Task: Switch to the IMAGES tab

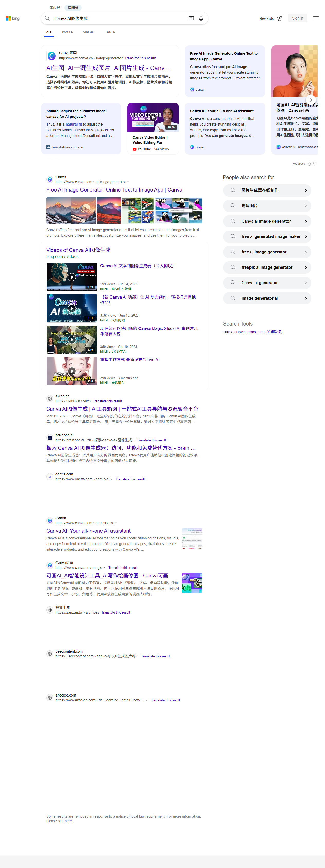Action: tap(67, 32)
